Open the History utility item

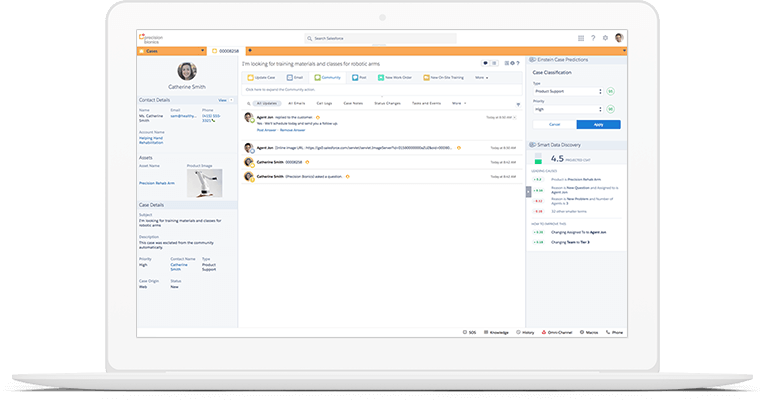(x=525, y=331)
